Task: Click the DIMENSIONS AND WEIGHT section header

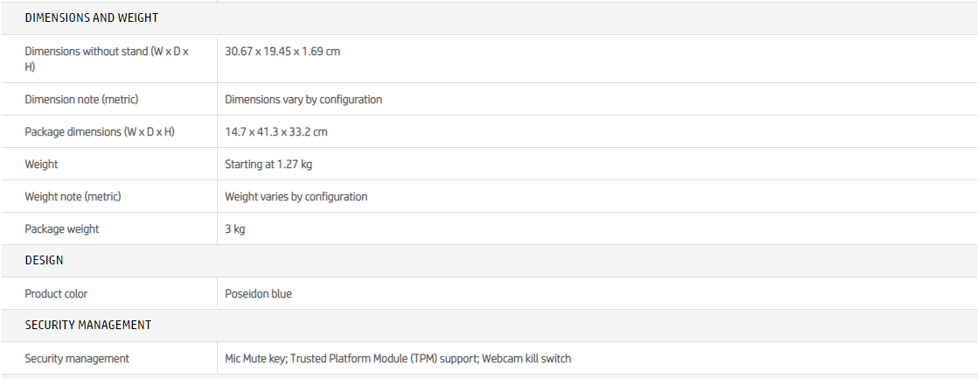Action: (x=91, y=18)
